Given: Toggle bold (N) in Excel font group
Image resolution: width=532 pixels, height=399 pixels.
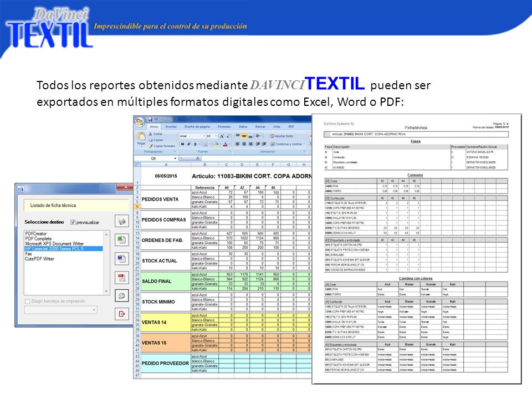Looking at the screenshot, I should [x=182, y=144].
